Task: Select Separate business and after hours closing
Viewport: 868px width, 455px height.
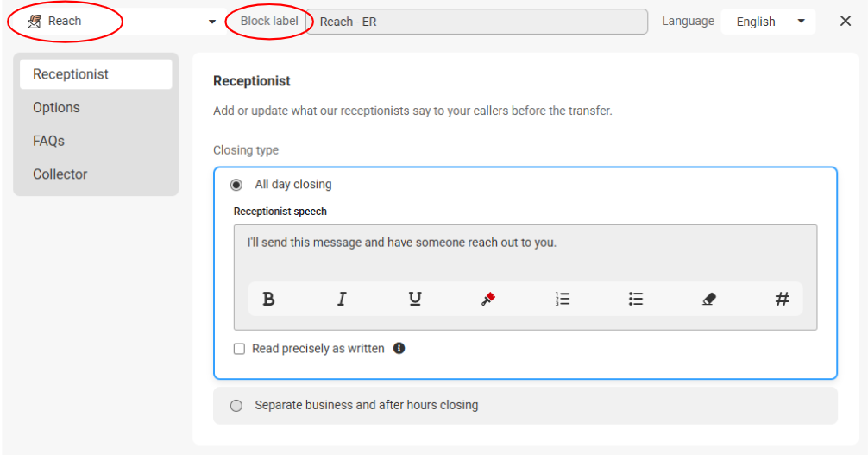Action: 236,406
